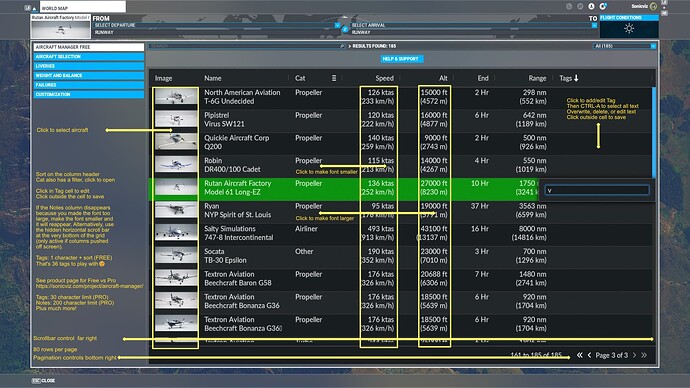
Task: Click the sun icon under Flight Conditions
Action: pos(629,29)
